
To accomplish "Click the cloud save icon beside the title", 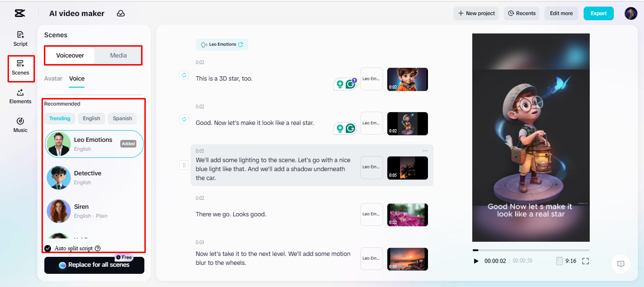I will pyautogui.click(x=120, y=13).
